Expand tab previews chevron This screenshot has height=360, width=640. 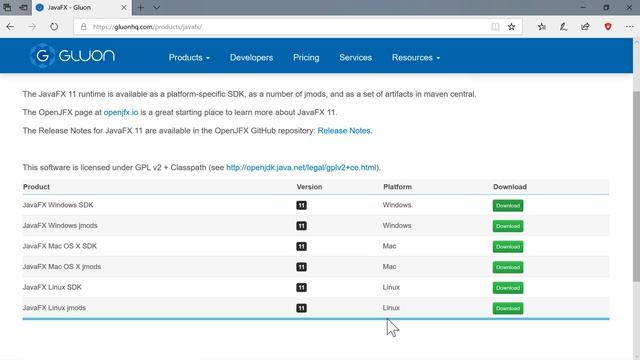coord(156,7)
